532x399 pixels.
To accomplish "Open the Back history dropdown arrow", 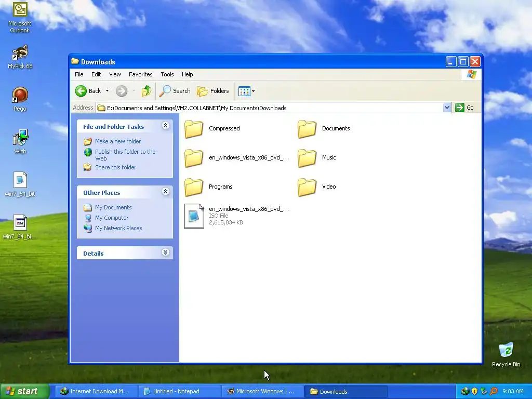I will pos(107,91).
